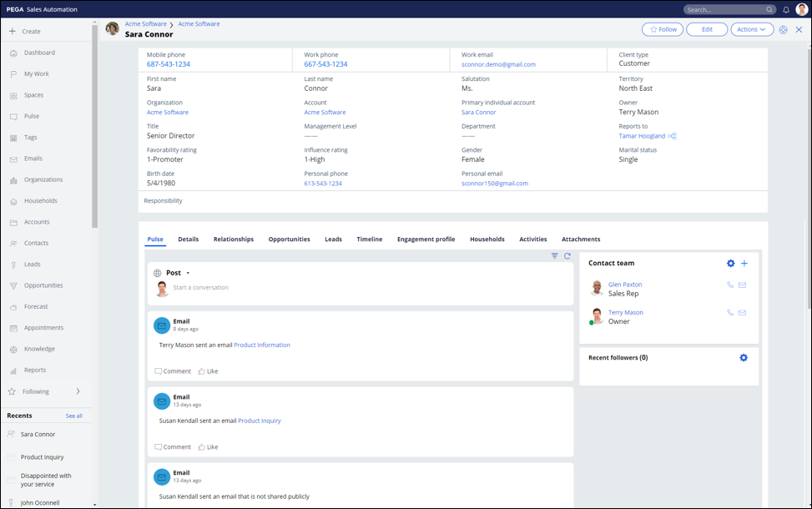Image resolution: width=812 pixels, height=509 pixels.
Task: Open the Actions dropdown menu
Action: pyautogui.click(x=751, y=29)
